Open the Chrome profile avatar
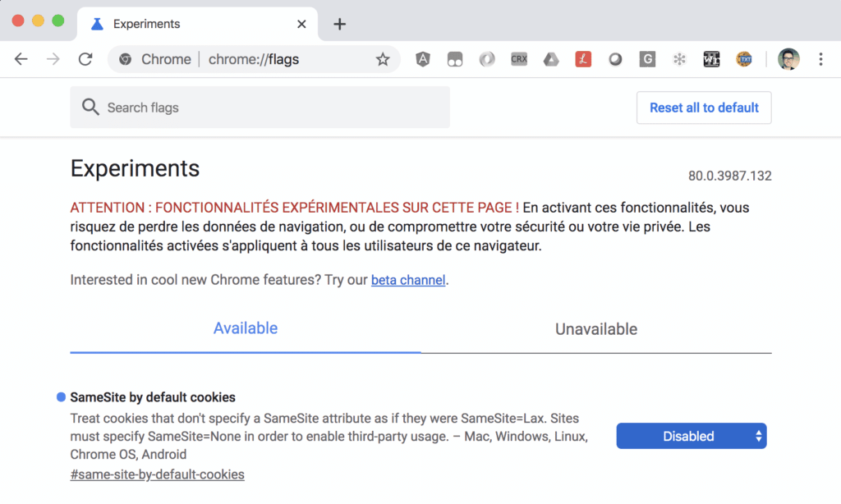Image resolution: width=841 pixels, height=504 pixels. click(788, 59)
